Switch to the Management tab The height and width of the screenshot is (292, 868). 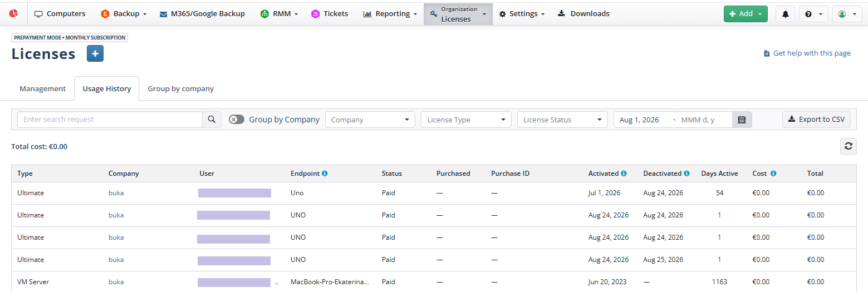(x=43, y=88)
